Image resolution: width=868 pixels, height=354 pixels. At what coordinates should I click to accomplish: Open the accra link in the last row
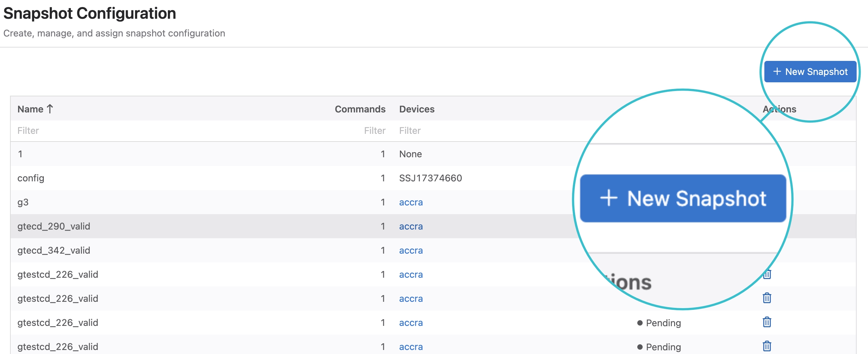point(410,347)
